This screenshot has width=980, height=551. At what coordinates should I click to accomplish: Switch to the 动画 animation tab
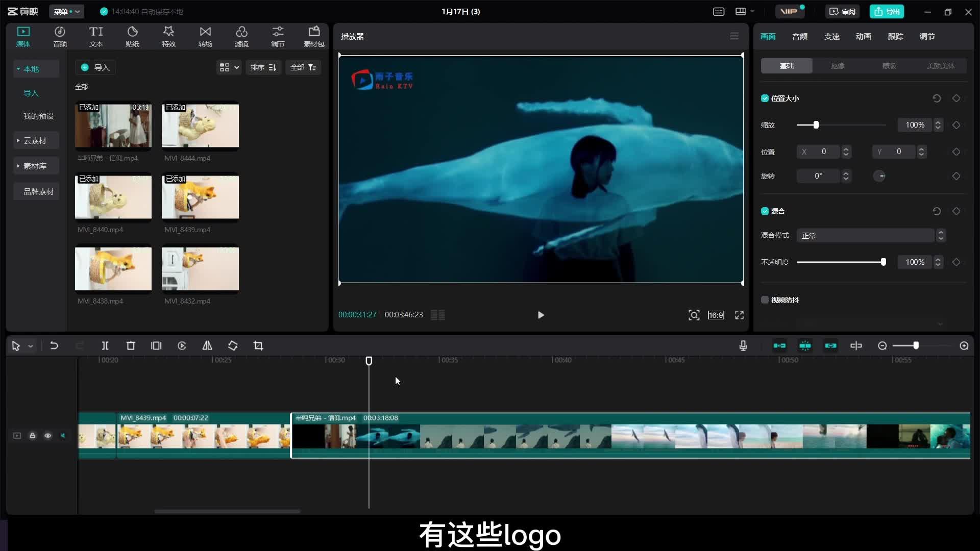click(864, 37)
